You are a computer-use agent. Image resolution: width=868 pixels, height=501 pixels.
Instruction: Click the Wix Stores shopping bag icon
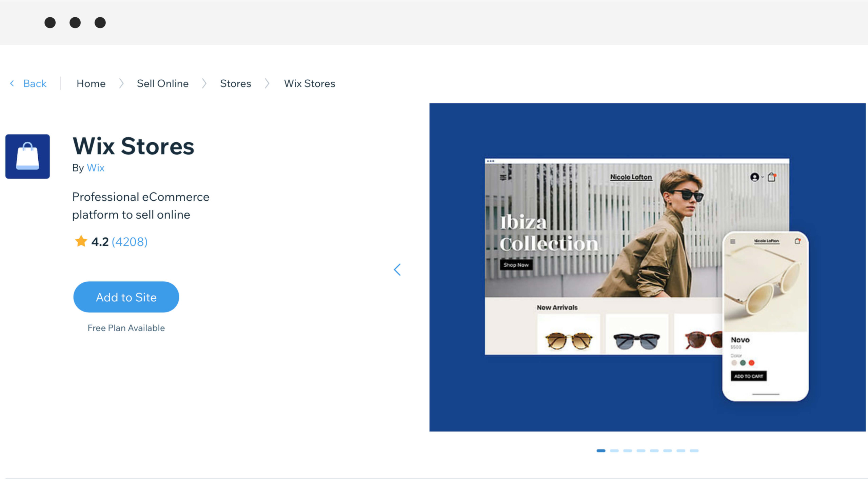(27, 156)
